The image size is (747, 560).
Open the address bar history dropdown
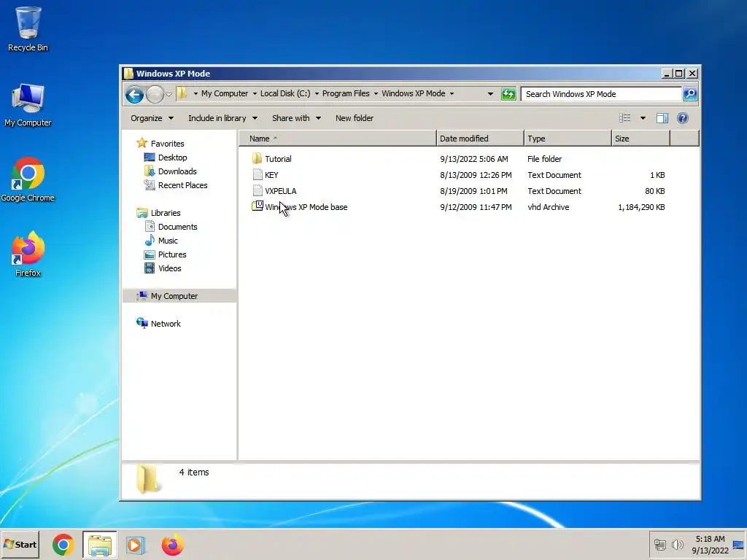tap(490, 94)
